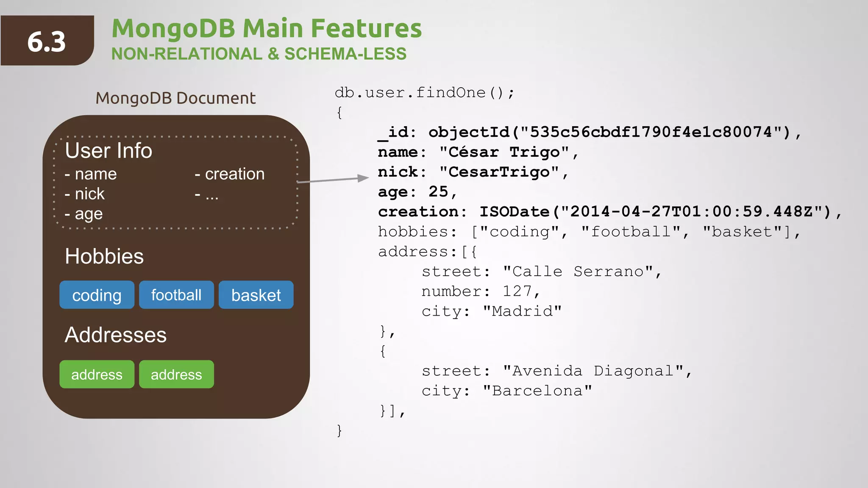Click the blue football hobby tag
The height and width of the screenshot is (488, 868).
tap(176, 295)
